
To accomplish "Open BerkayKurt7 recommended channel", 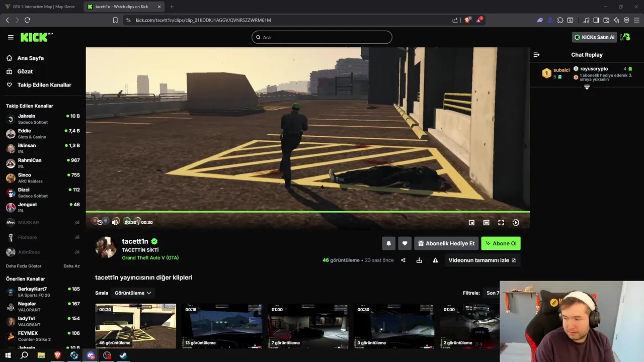I will [x=43, y=292].
